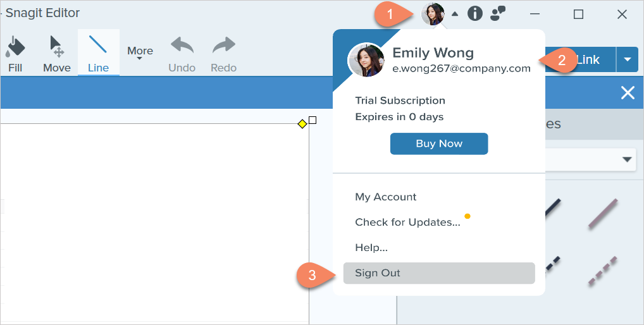Open the feedback chat bubbles icon
644x325 pixels.
click(498, 13)
